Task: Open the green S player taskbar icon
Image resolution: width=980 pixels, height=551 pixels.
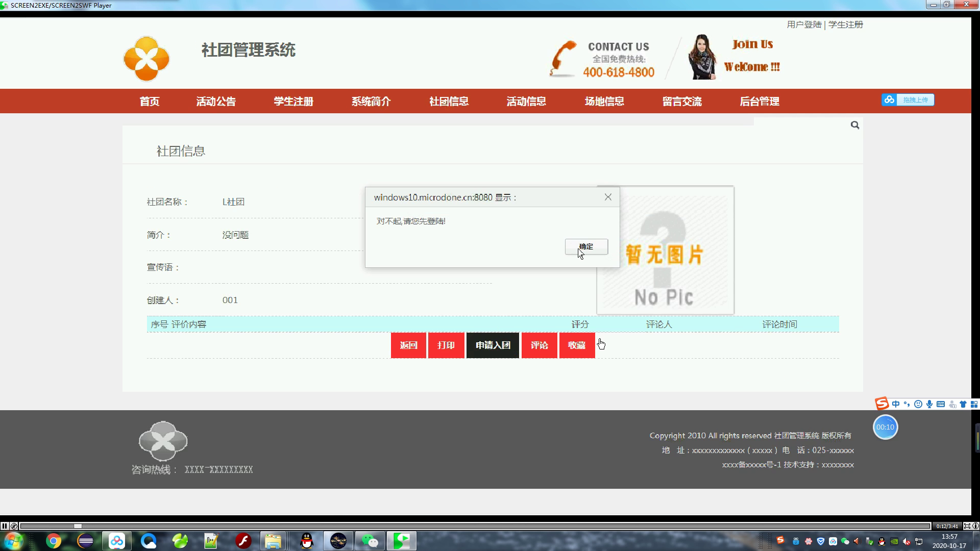Action: [402, 541]
